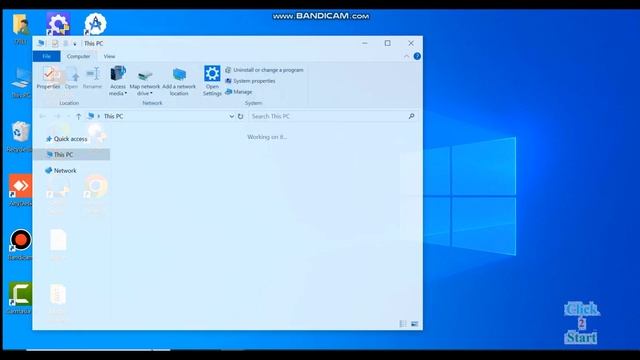Viewport: 640px width, 360px height.
Task: Open the Bandicam desktop shortcut
Action: pos(20,244)
